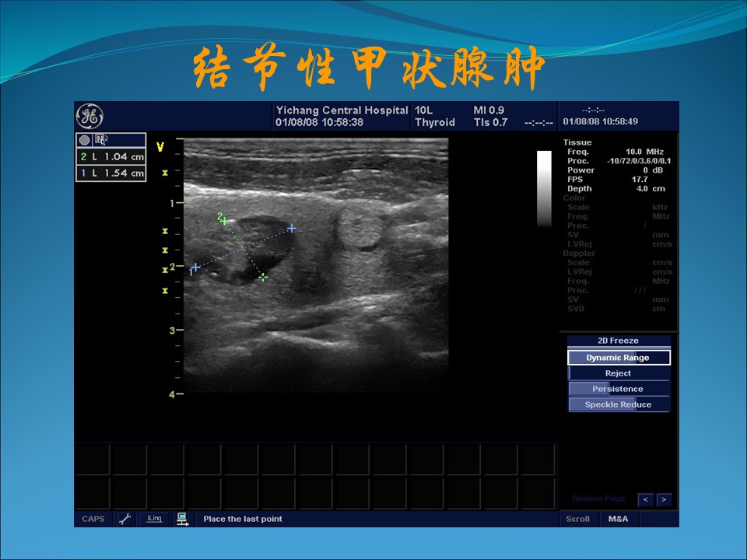Click first empty clipboard thumbnail slot
The height and width of the screenshot is (560, 747).
tap(93, 459)
